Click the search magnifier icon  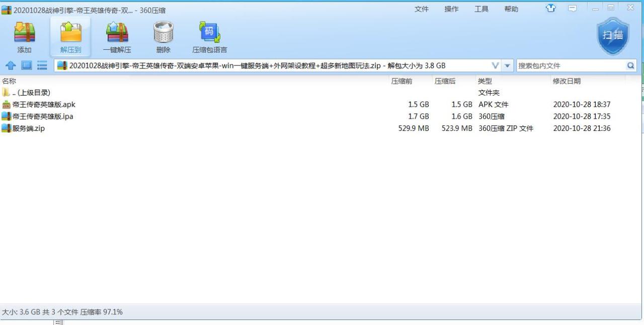(630, 65)
